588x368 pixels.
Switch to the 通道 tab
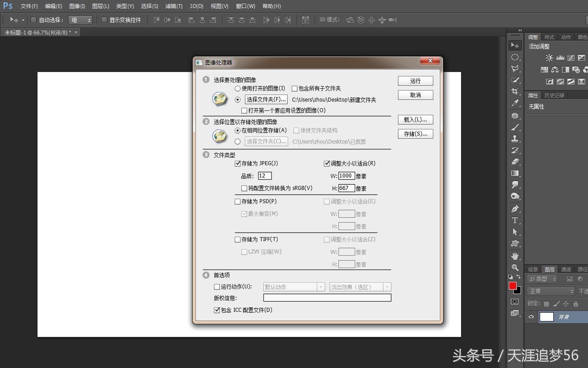566,269
